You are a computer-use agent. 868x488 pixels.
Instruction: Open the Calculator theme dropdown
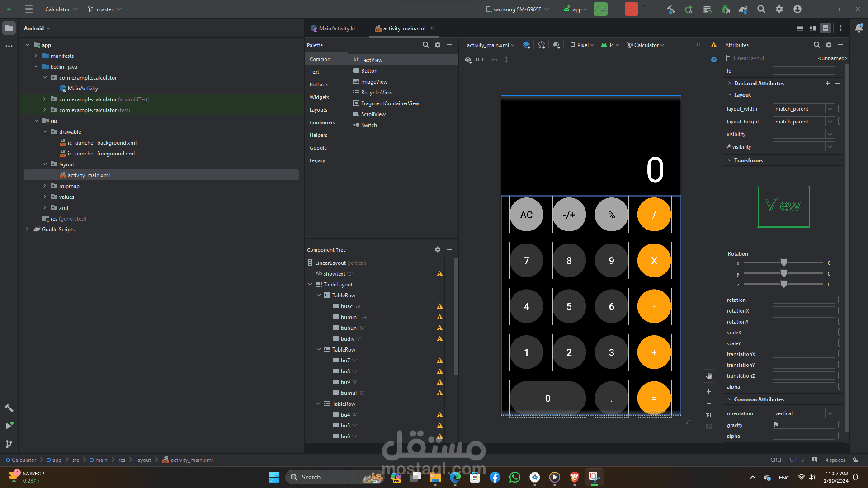[646, 45]
